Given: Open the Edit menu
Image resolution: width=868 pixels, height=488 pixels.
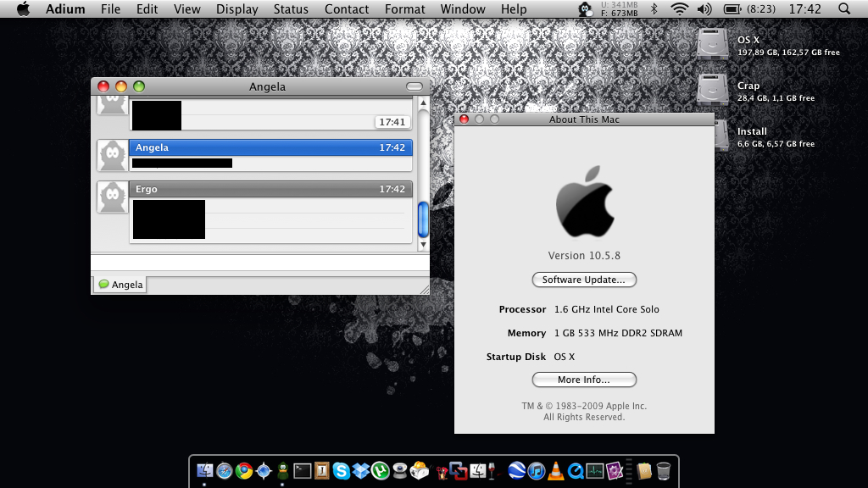Looking at the screenshot, I should (x=147, y=8).
